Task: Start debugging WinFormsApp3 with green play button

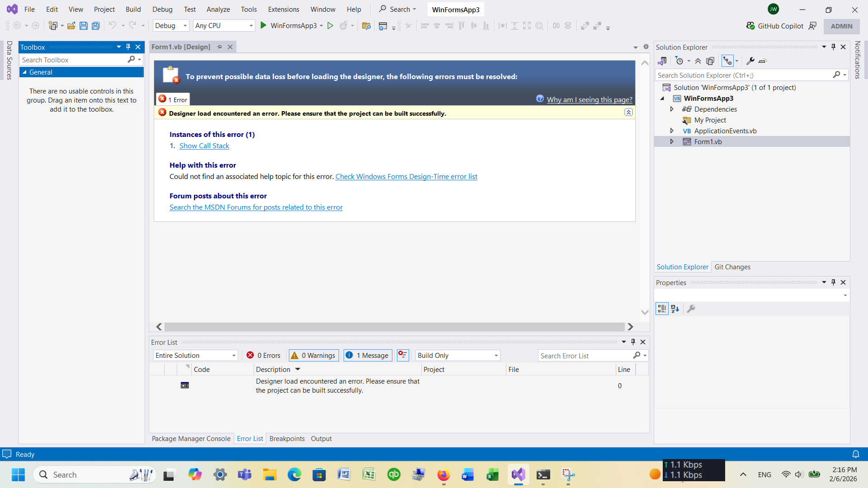Action: (x=264, y=26)
